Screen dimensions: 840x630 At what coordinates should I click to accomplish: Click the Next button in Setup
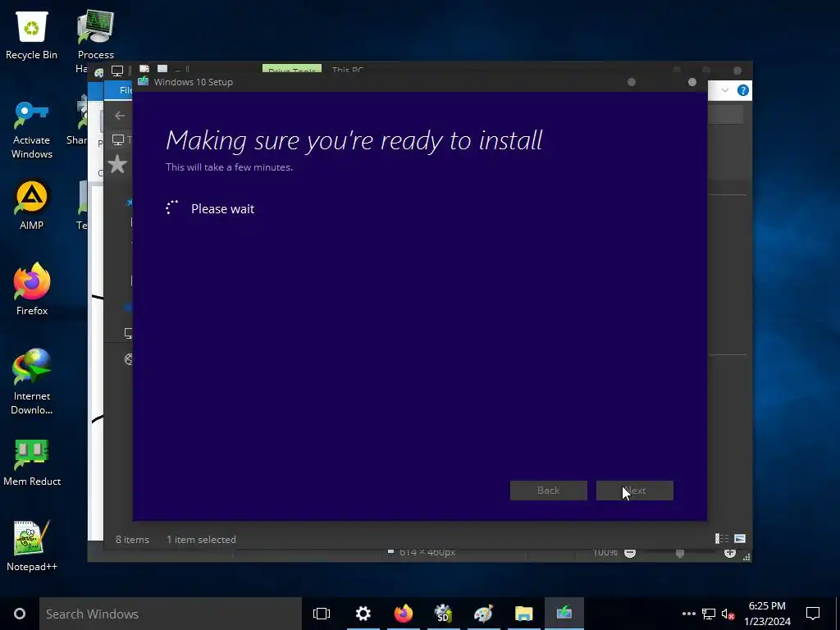[x=634, y=491]
